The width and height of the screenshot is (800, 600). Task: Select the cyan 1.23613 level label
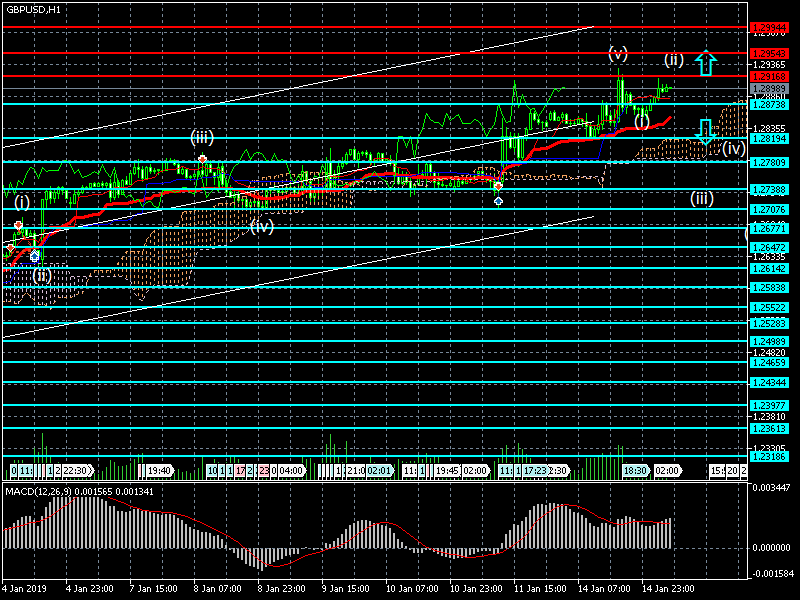pos(769,429)
